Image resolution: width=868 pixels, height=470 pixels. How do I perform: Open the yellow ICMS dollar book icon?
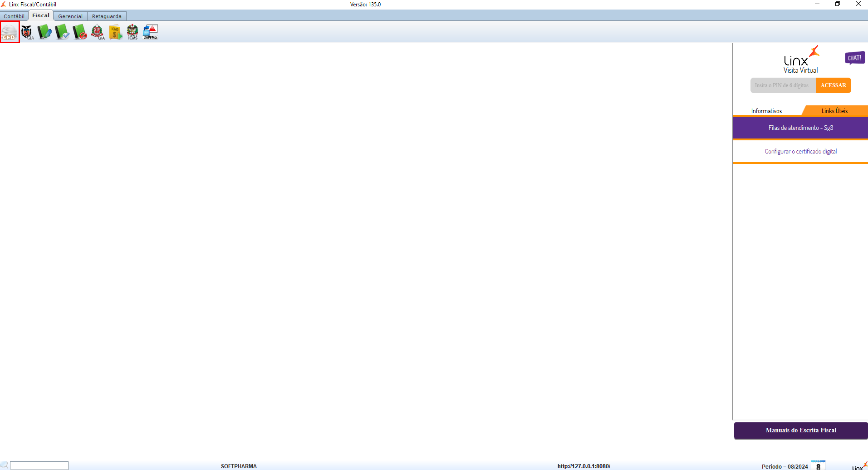pyautogui.click(x=115, y=32)
